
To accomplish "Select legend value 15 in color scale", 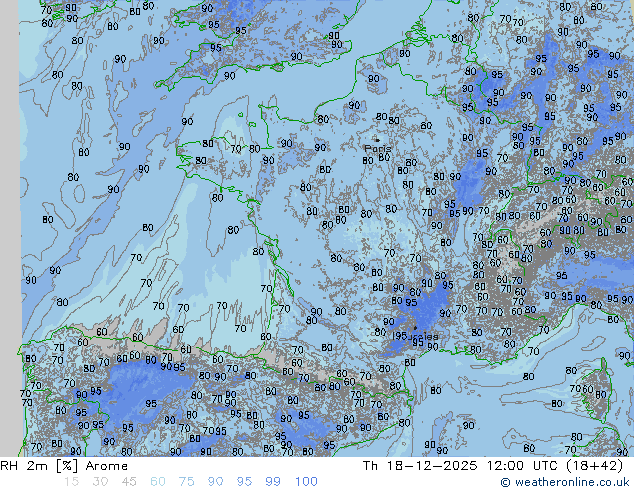I will [x=71, y=482].
